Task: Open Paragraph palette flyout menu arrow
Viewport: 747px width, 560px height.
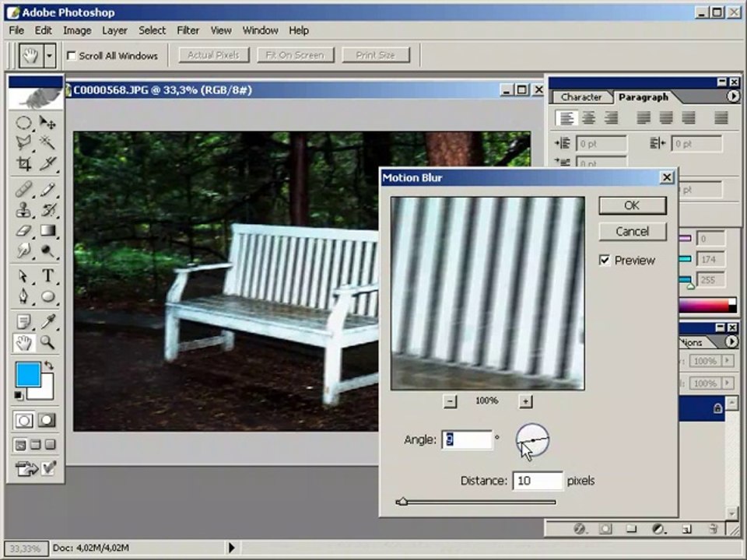Action: pos(733,96)
